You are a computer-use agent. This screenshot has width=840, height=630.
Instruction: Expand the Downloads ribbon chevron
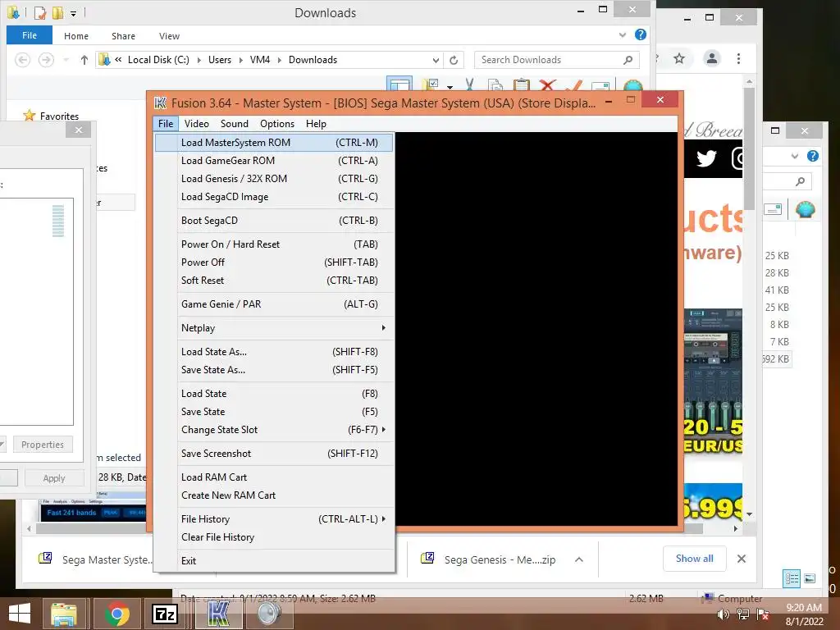click(x=622, y=34)
